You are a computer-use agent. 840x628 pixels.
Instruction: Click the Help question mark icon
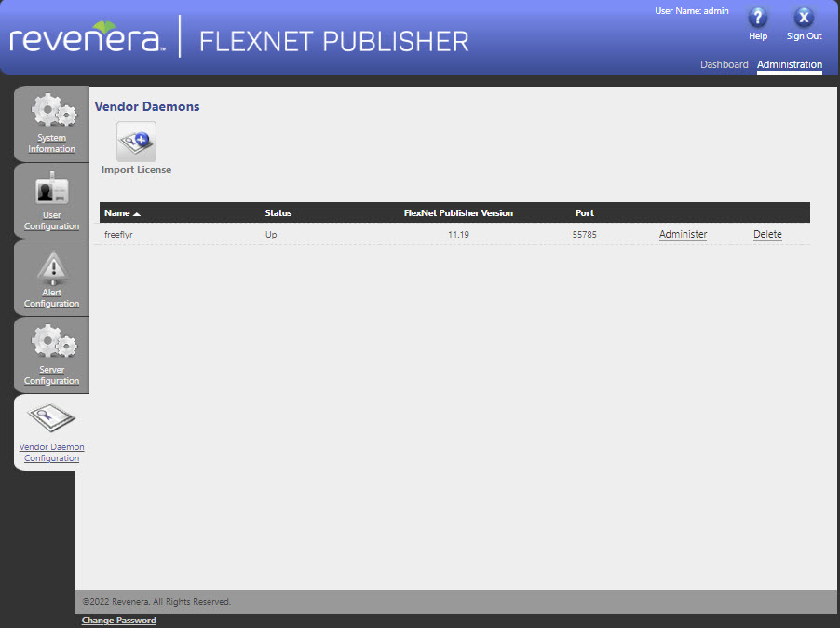757,17
